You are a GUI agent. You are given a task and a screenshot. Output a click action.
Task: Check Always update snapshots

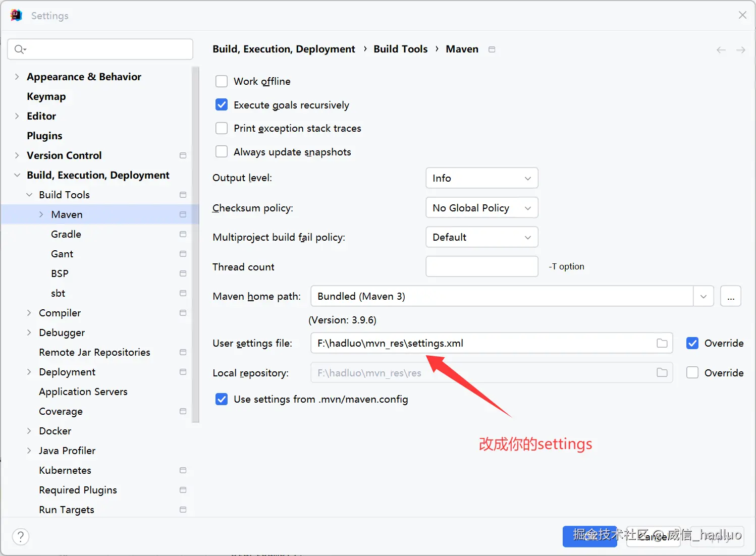click(x=222, y=151)
